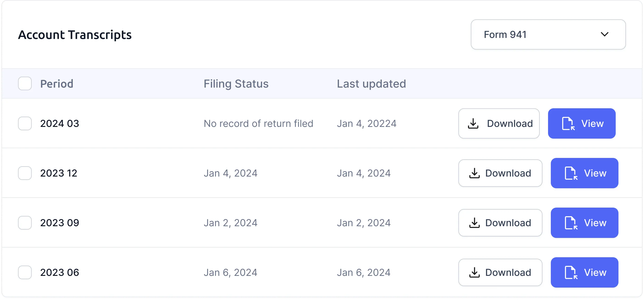Image resolution: width=644 pixels, height=300 pixels.
Task: Click the Period column header label
Action: [x=57, y=84]
